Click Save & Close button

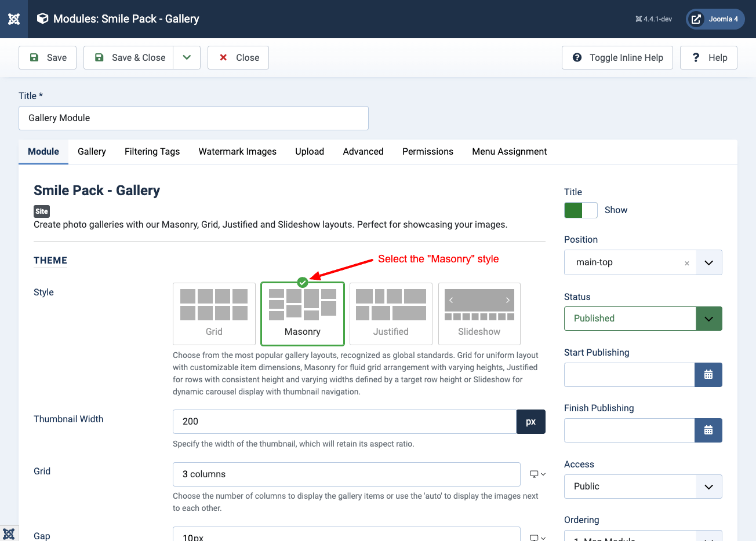pyautogui.click(x=129, y=57)
